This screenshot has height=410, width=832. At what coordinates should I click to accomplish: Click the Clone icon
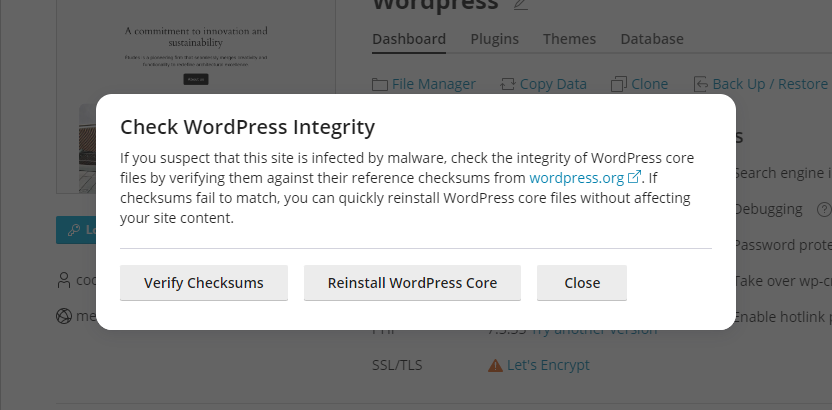click(619, 84)
